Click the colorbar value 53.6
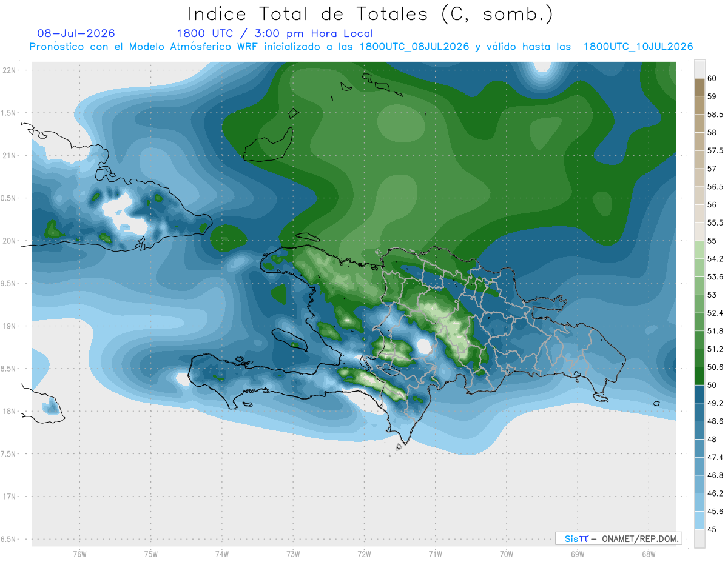The height and width of the screenshot is (562, 728). tap(715, 277)
